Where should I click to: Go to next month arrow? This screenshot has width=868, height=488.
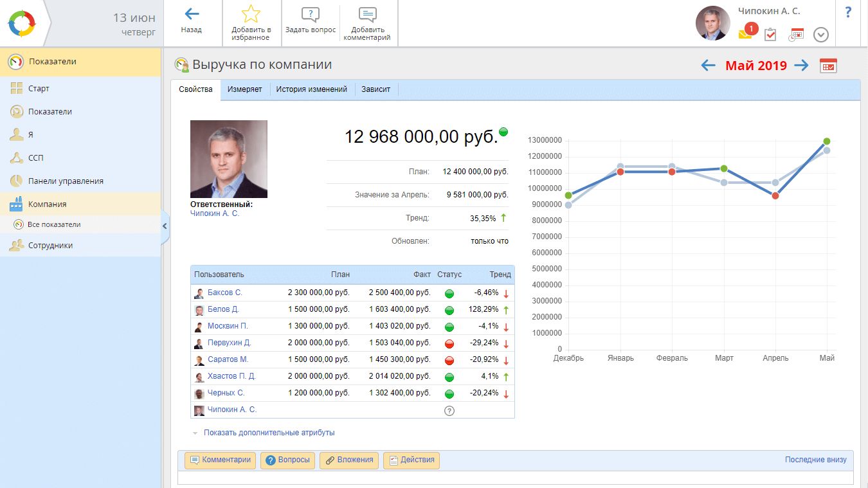click(x=801, y=66)
